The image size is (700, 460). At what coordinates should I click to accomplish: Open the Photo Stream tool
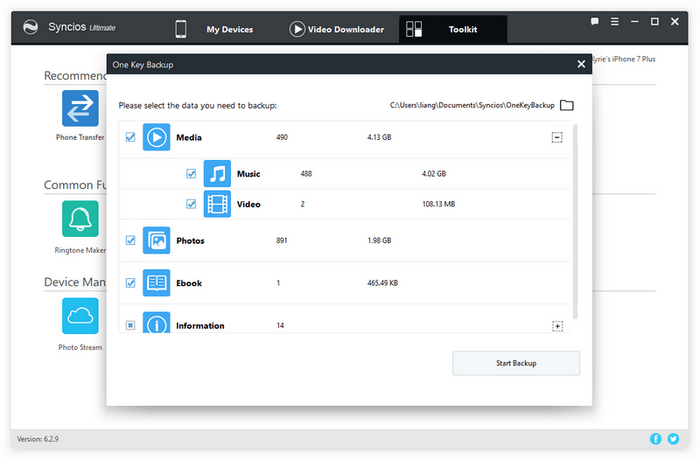[80, 316]
